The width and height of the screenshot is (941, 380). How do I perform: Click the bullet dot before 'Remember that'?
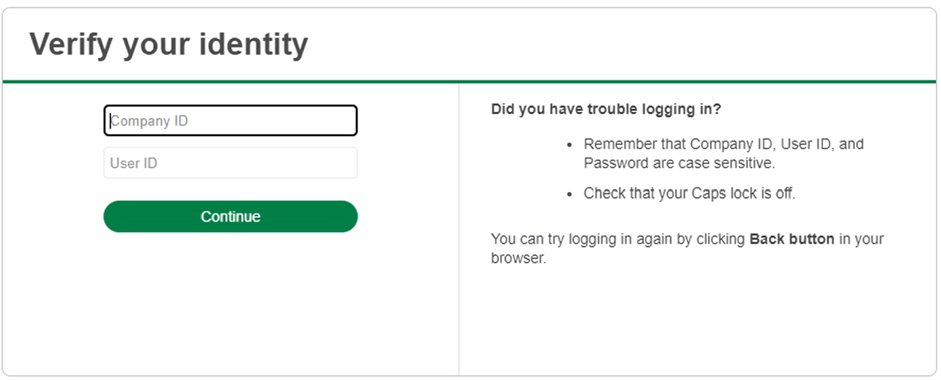tap(571, 145)
